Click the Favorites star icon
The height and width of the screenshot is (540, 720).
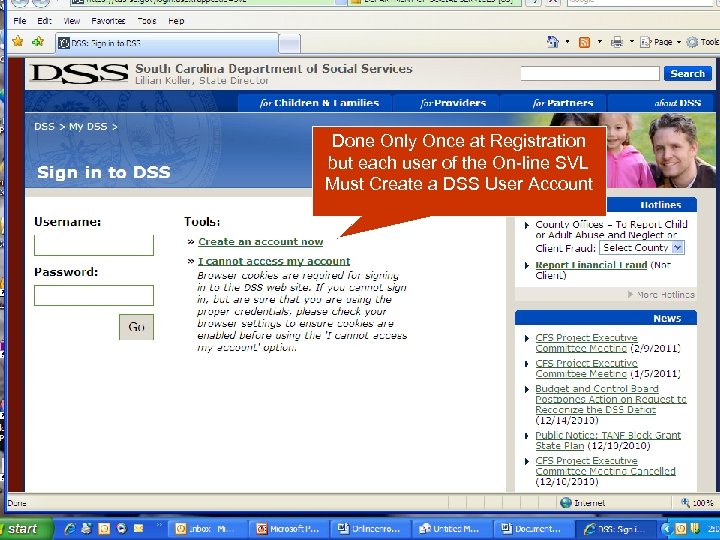tap(17, 42)
